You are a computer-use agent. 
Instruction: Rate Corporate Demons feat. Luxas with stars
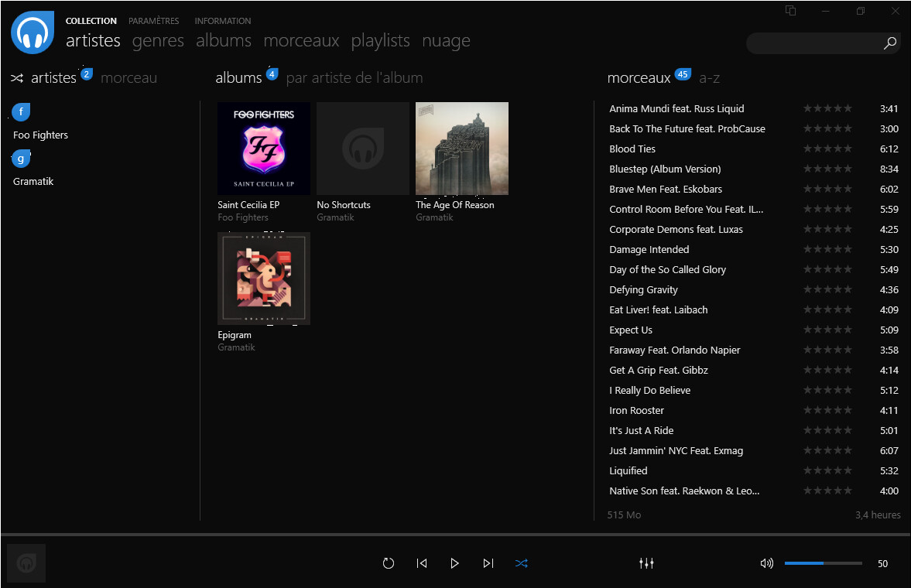click(827, 230)
